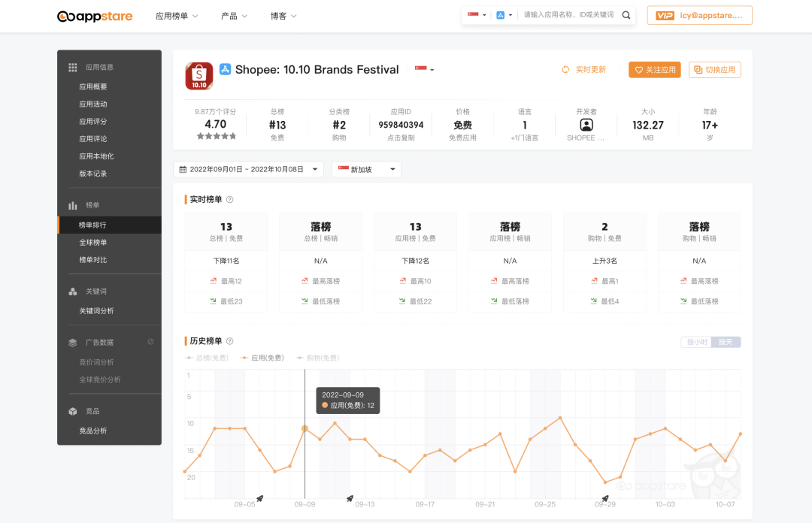Click the developer avatar icon
This screenshot has height=523, width=812.
[586, 125]
